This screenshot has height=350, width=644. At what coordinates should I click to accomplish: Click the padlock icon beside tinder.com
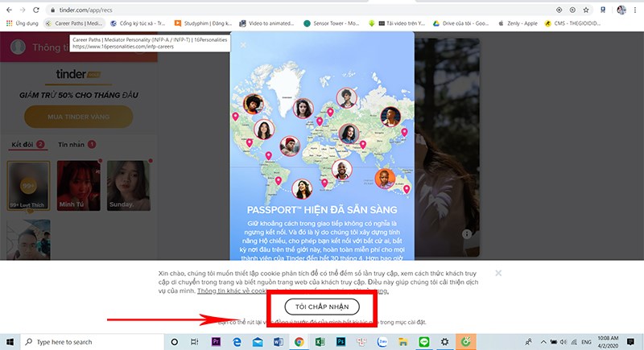tap(52, 10)
